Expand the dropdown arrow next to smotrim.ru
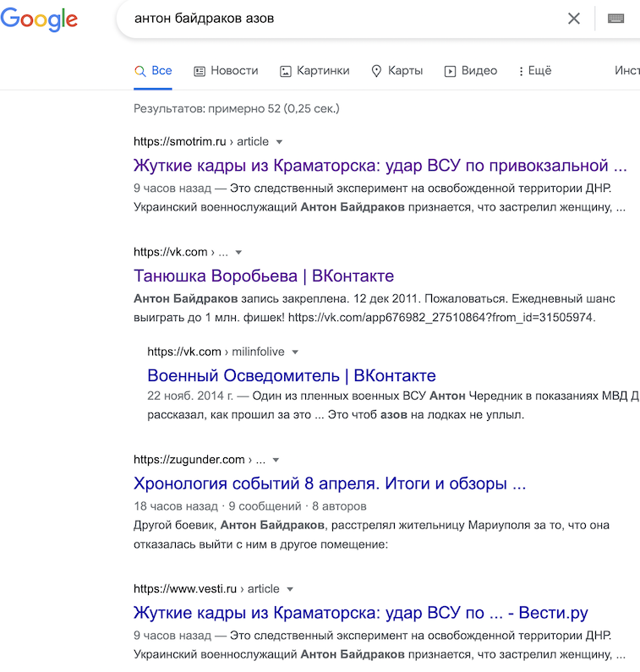 click(279, 142)
